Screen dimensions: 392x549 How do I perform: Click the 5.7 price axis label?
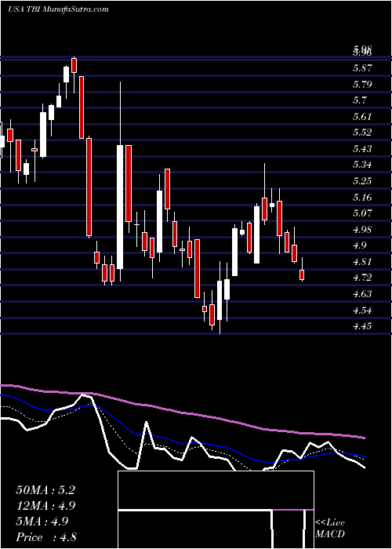point(359,100)
